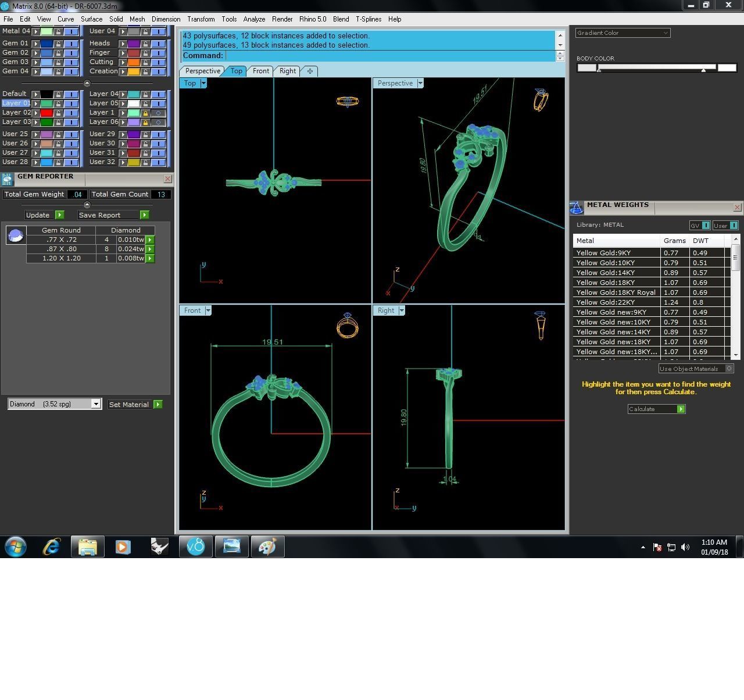Image resolution: width=744 pixels, height=700 pixels.
Task: Unlock Layer 06 using its yellow padlock
Action: click(145, 122)
